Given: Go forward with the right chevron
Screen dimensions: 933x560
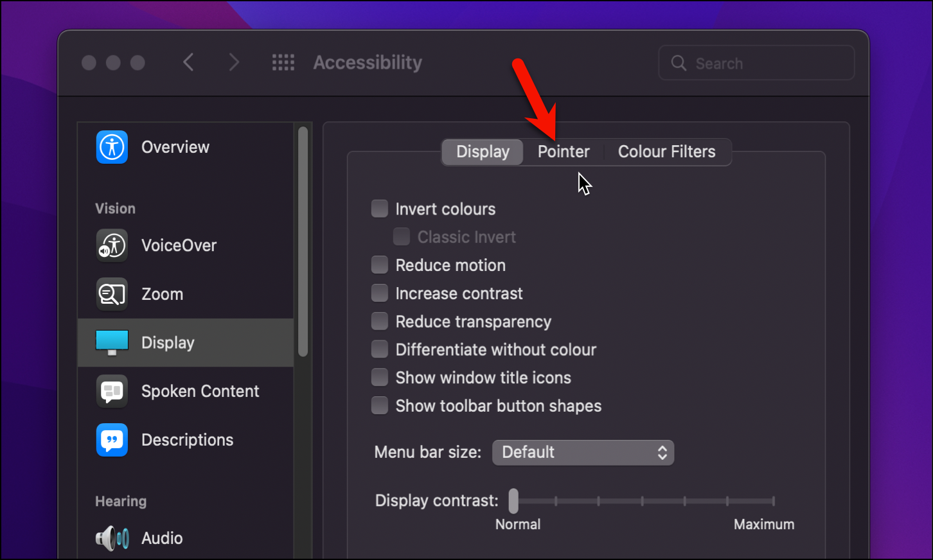Looking at the screenshot, I should click(x=234, y=62).
